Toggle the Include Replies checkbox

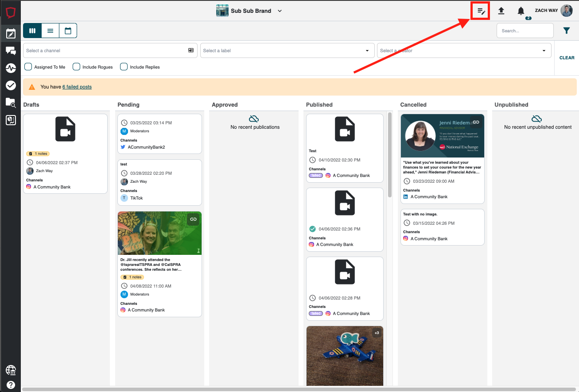click(124, 67)
